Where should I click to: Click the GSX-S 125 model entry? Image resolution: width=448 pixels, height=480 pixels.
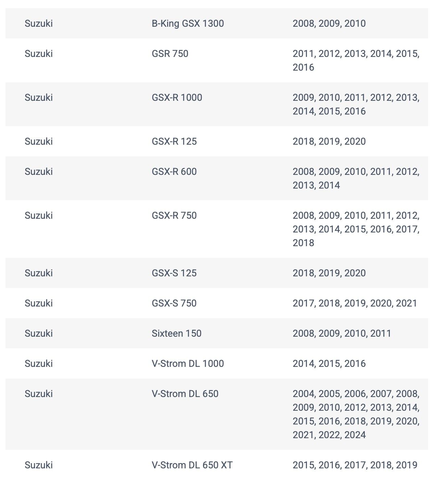pyautogui.click(x=174, y=273)
